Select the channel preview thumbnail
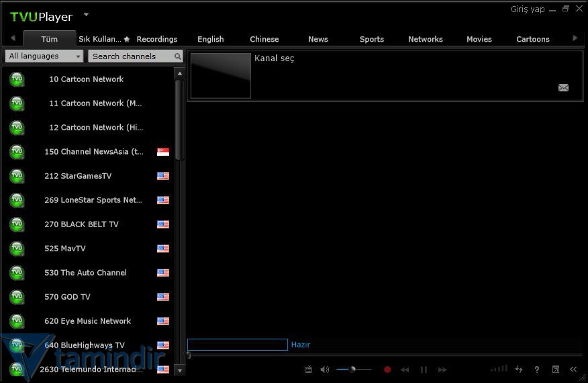This screenshot has width=588, height=383. tap(221, 75)
